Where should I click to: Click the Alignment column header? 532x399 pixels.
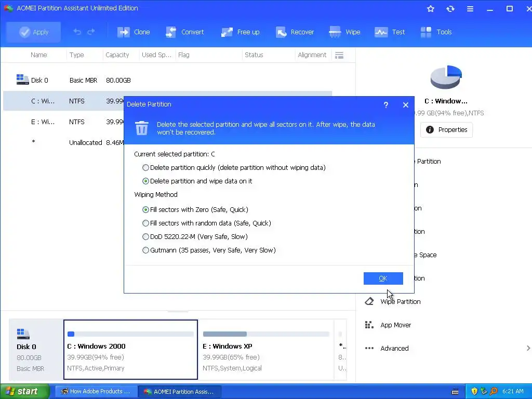click(x=312, y=55)
